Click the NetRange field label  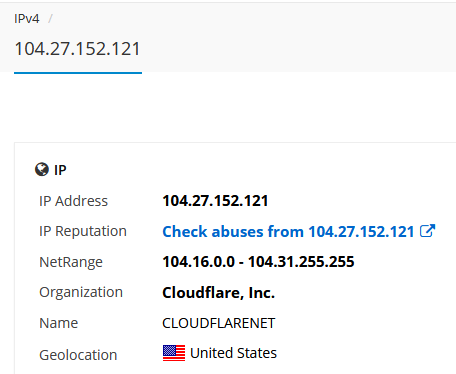pos(71,262)
